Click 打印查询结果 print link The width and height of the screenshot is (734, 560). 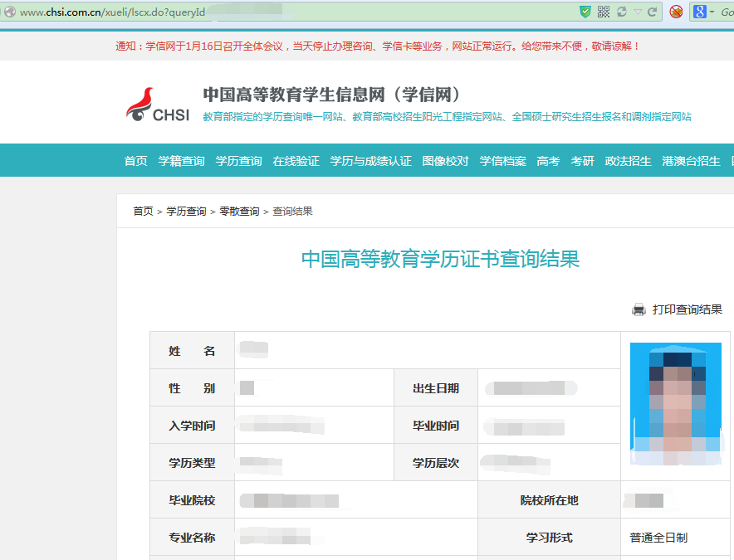[687, 309]
